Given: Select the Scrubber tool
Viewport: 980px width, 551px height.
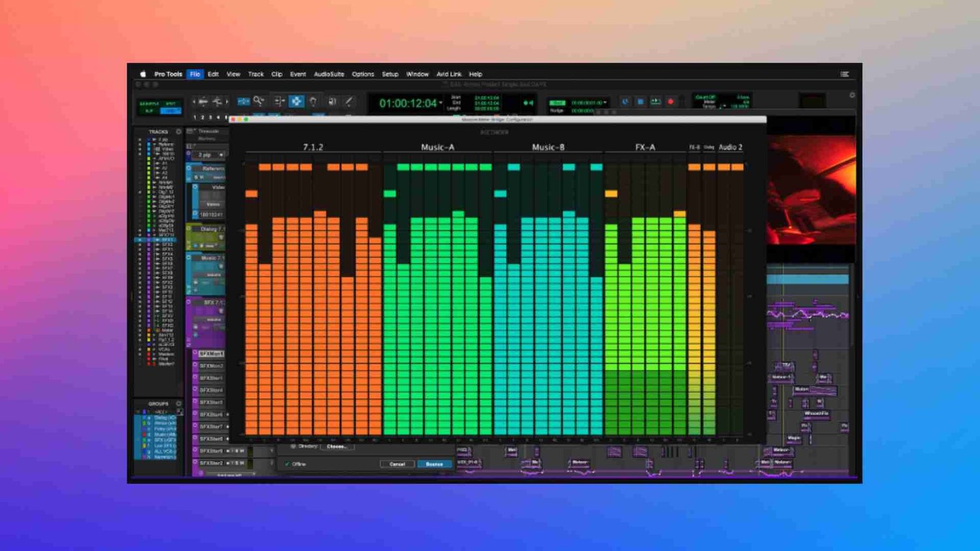Looking at the screenshot, I should tap(333, 100).
